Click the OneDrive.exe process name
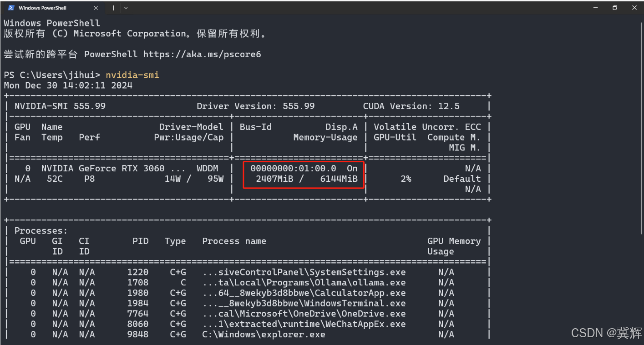Image resolution: width=644 pixels, height=345 pixels. tap(304, 314)
